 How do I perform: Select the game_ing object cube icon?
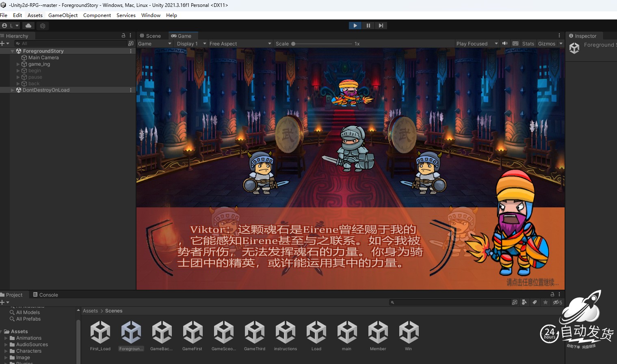coord(24,64)
